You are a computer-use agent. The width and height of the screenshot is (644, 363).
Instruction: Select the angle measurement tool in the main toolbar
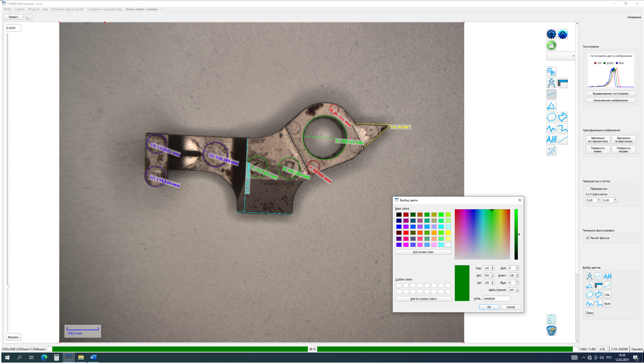pos(551,106)
